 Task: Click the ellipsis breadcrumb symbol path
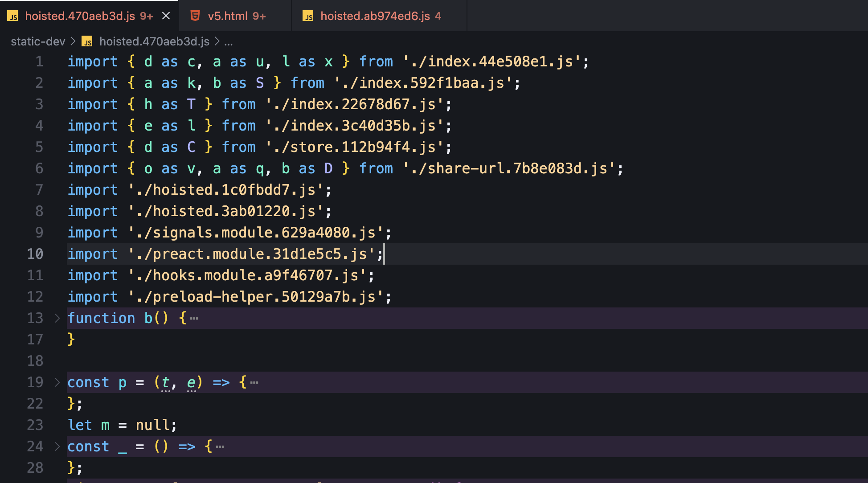[229, 41]
